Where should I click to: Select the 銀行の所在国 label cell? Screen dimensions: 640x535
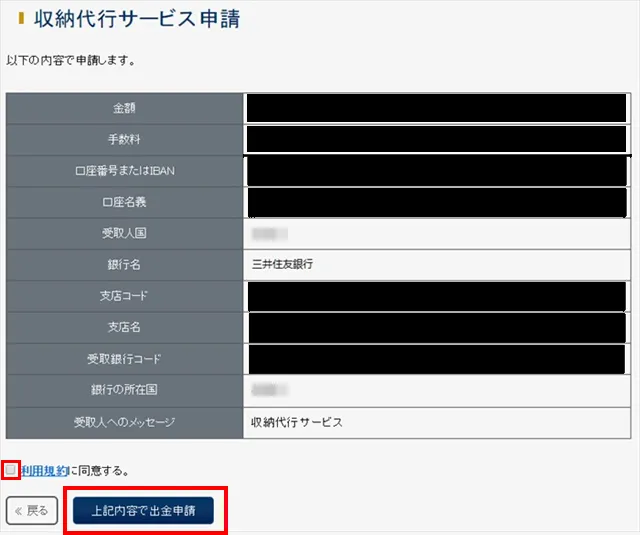click(x=125, y=390)
